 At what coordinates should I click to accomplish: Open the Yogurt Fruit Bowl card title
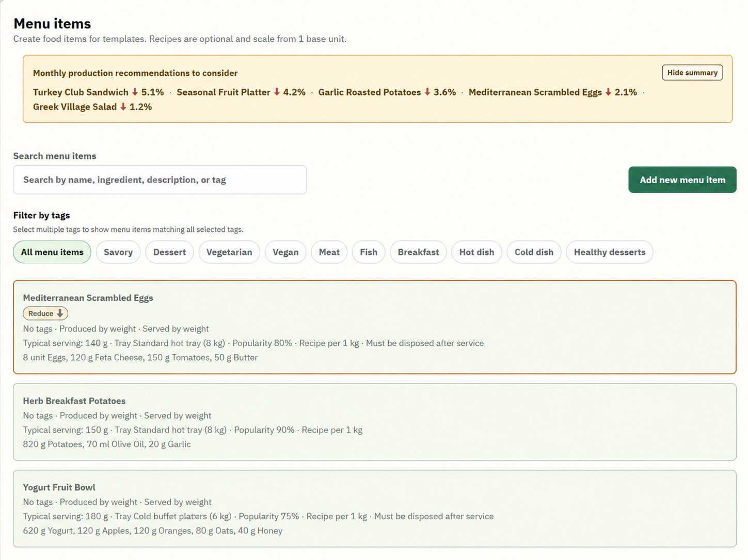click(59, 487)
